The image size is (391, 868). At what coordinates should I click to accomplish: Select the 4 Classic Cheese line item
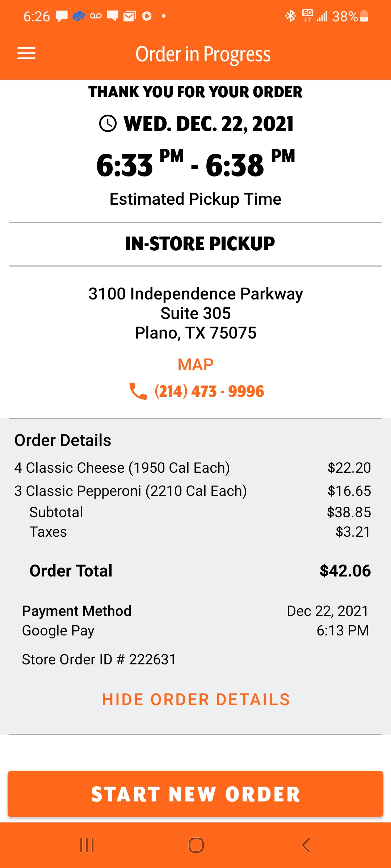click(122, 468)
